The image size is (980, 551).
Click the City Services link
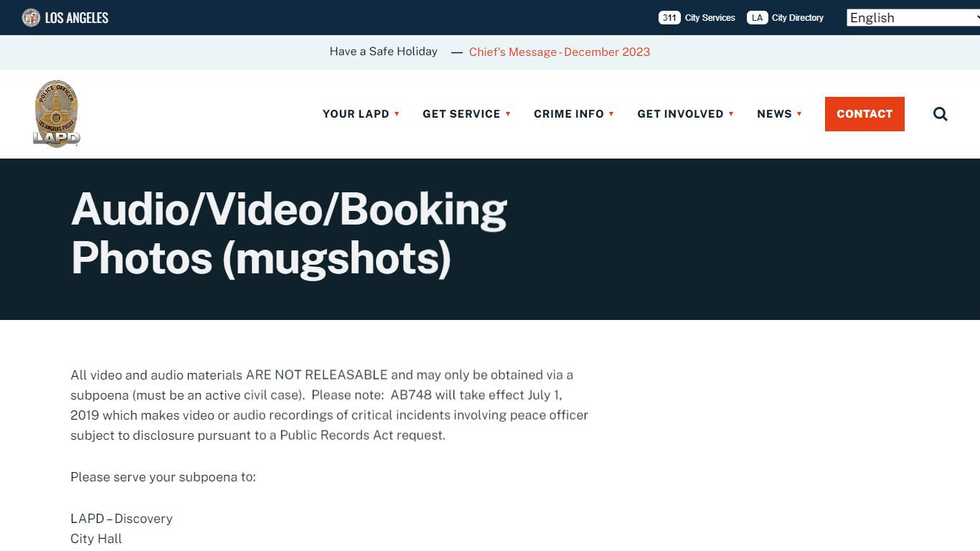pyautogui.click(x=710, y=18)
